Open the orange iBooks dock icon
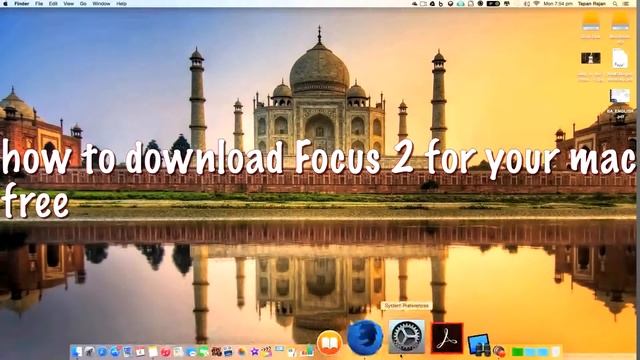Screen dimensions: 640x360 (x=329, y=343)
